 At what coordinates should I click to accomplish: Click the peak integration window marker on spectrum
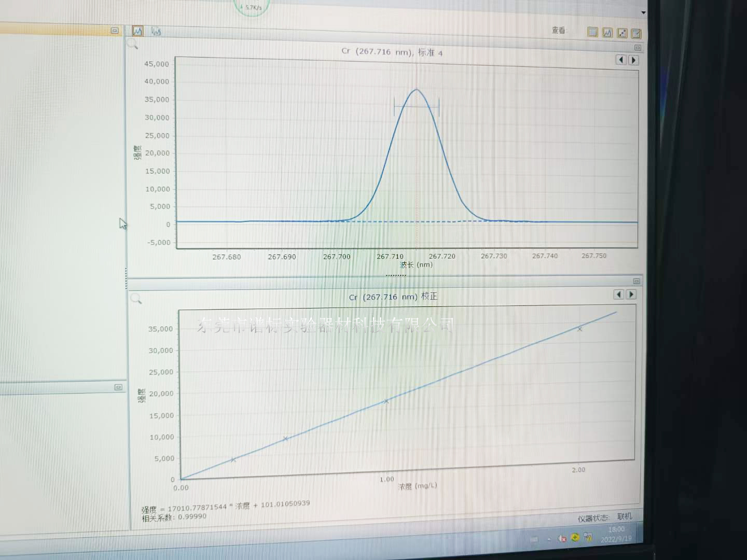[417, 107]
